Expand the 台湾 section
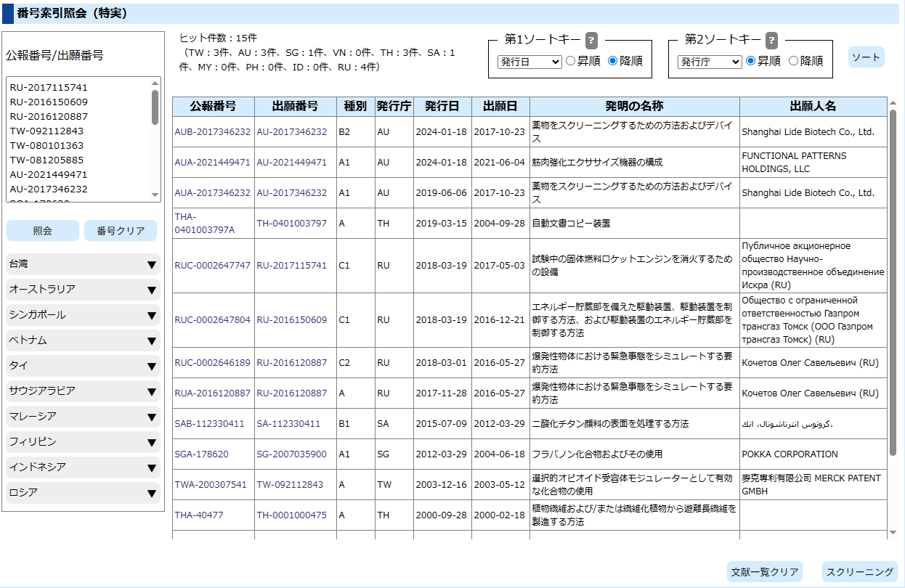The image size is (905, 588). coord(83,264)
